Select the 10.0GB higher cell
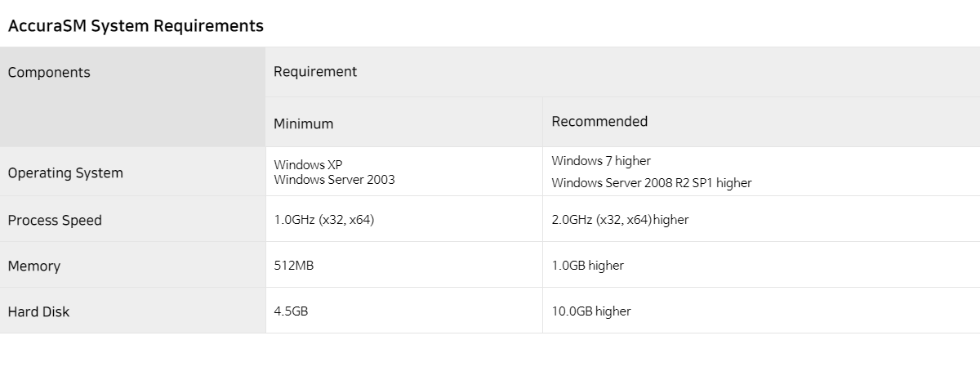Screen dimensions: 980x367 (761, 311)
